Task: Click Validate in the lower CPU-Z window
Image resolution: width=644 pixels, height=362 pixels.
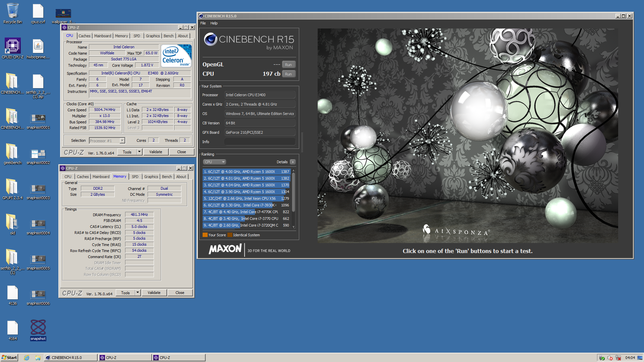Action: point(154,293)
